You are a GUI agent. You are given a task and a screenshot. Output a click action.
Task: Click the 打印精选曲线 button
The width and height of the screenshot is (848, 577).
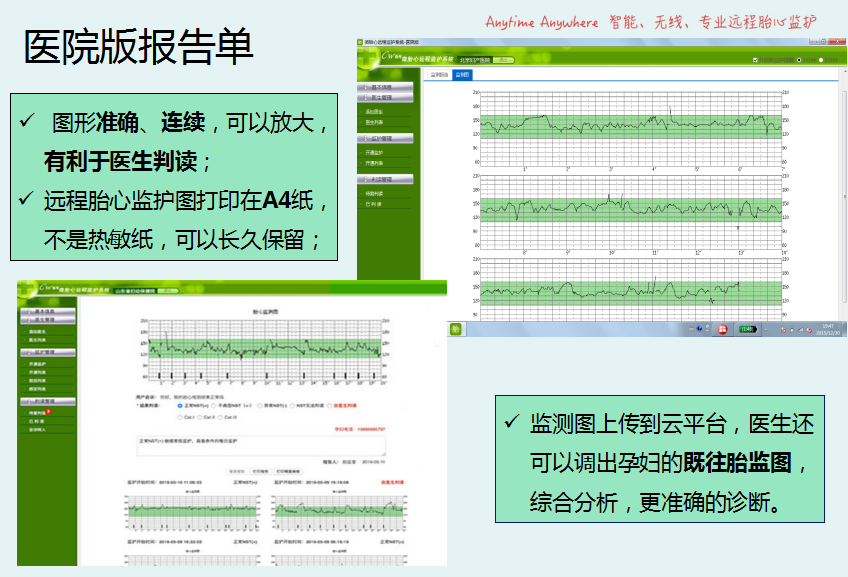[x=288, y=472]
